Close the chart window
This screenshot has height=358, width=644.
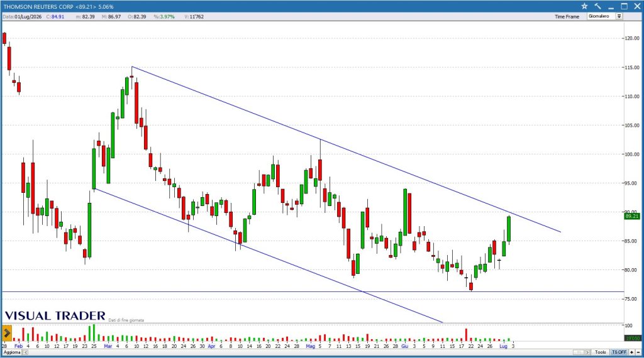(x=636, y=6)
